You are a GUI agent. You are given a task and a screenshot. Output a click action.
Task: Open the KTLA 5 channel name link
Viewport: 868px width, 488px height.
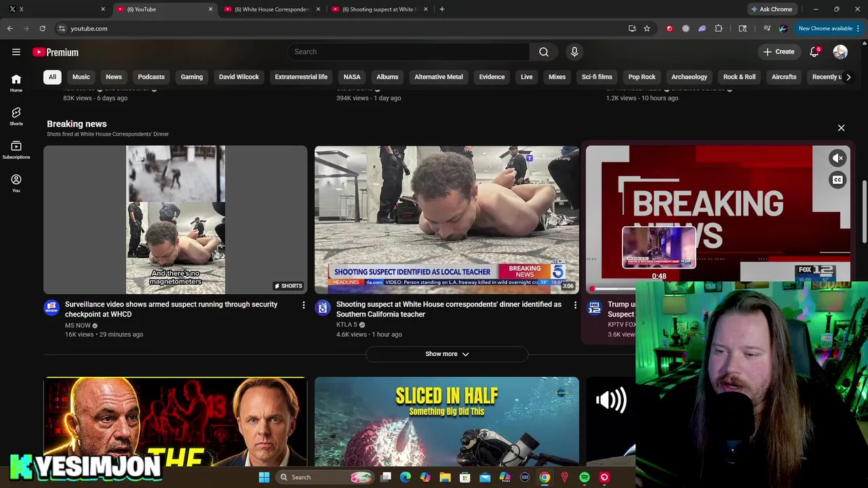pos(347,325)
